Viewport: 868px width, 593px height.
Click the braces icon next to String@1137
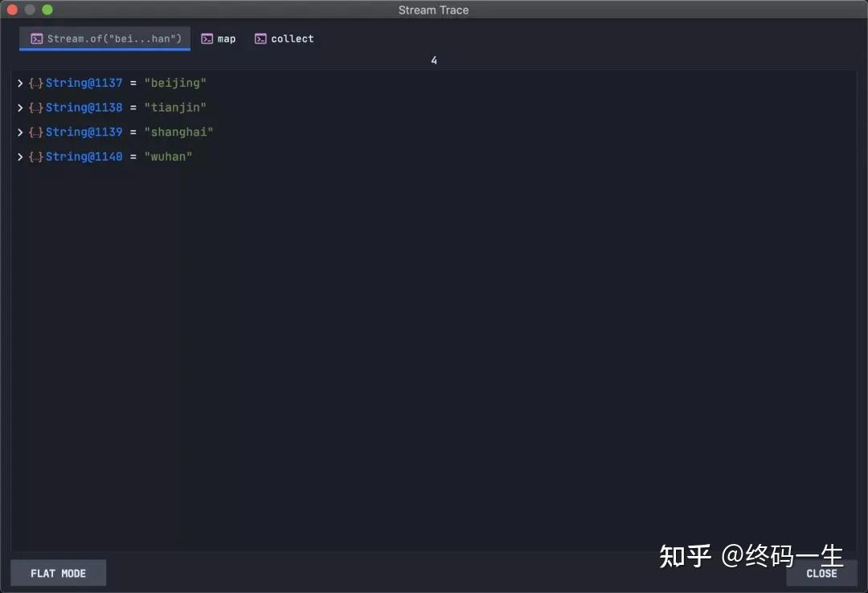click(x=35, y=82)
